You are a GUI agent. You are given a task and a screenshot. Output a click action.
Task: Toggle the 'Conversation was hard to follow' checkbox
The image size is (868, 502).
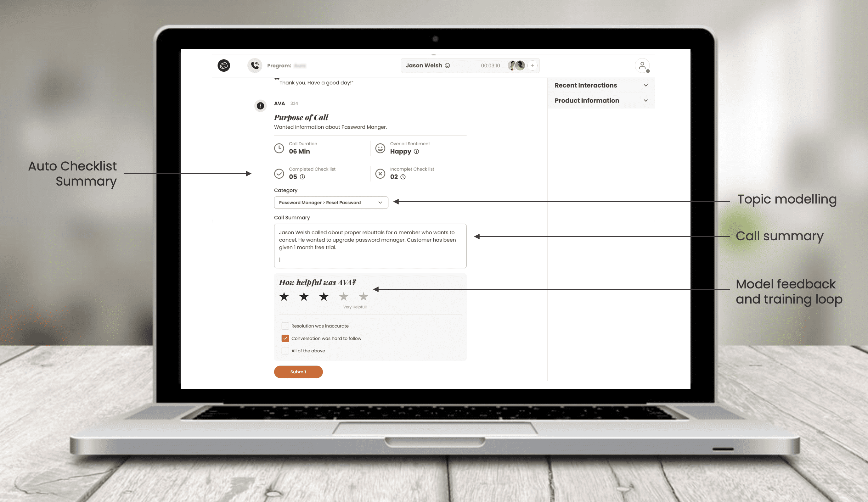click(285, 338)
